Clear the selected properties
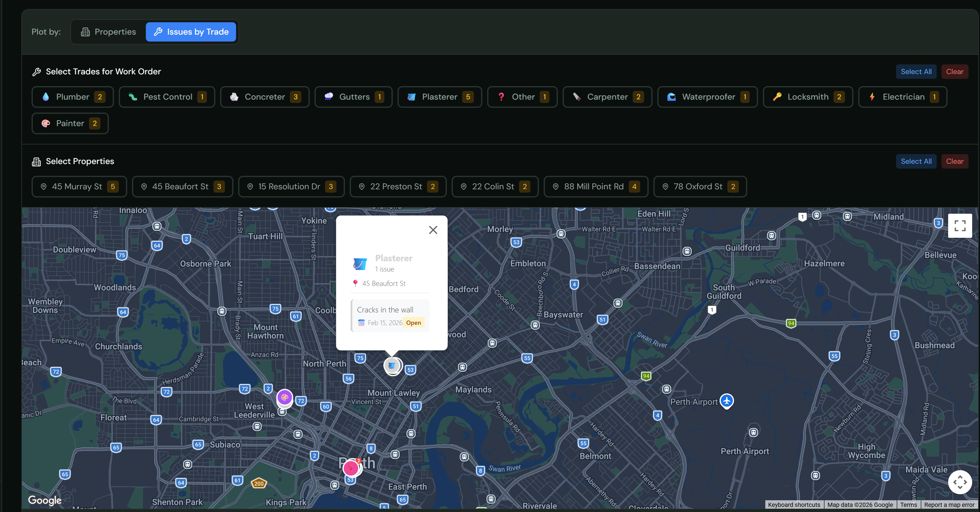Image resolution: width=980 pixels, height=512 pixels. tap(954, 161)
